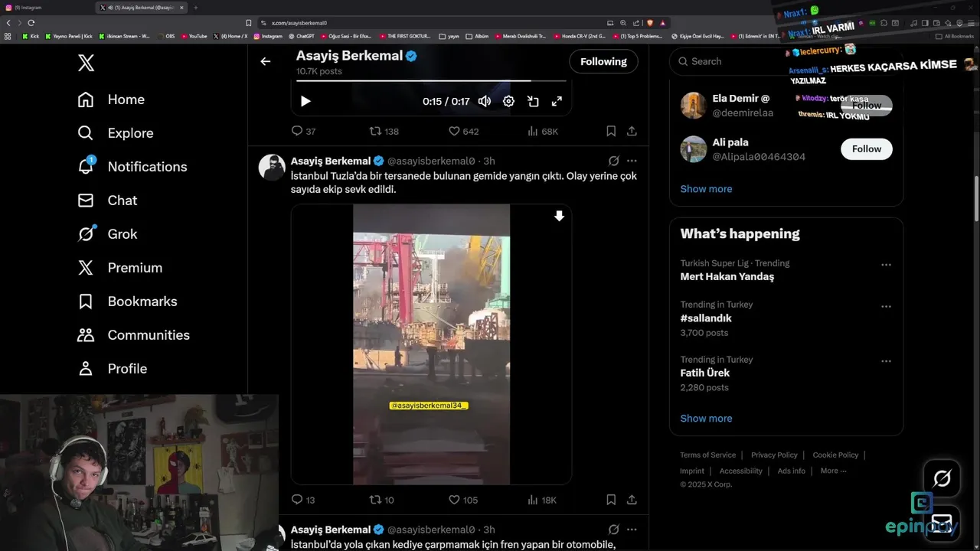Image resolution: width=980 pixels, height=551 pixels.
Task: Repost the post with 138 reposts
Action: [x=384, y=132]
